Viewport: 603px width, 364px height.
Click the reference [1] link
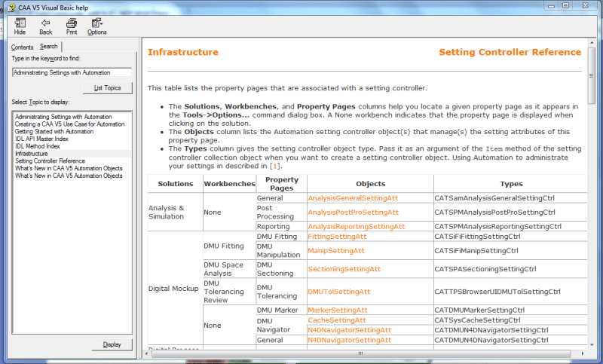pyautogui.click(x=274, y=166)
